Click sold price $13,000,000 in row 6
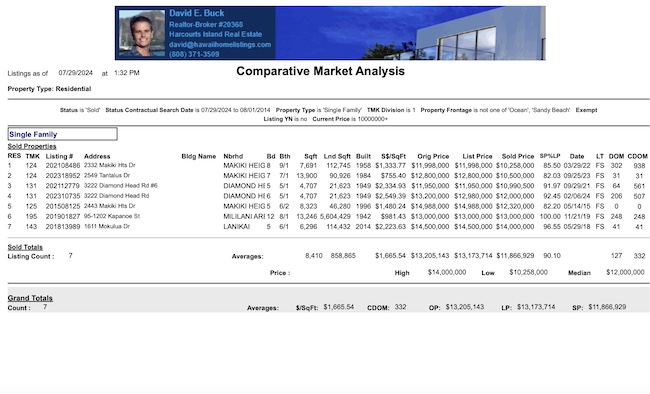Screen dimensions: 650x394 coord(515,216)
